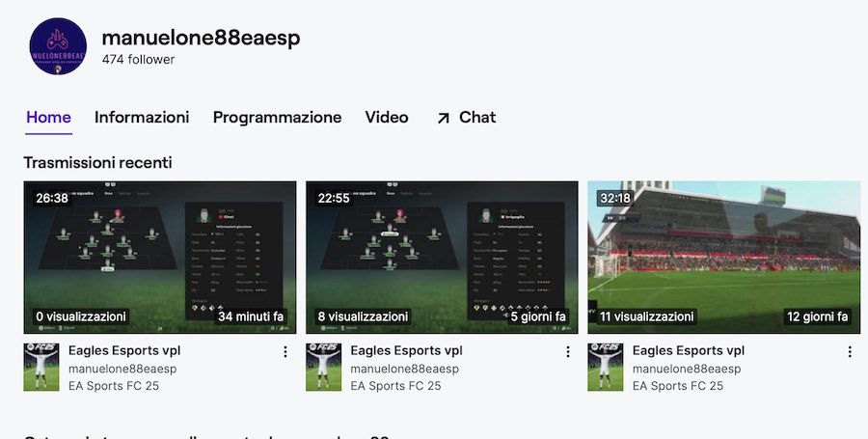Click the 5 giorni fa label
868x439 pixels.
[538, 316]
